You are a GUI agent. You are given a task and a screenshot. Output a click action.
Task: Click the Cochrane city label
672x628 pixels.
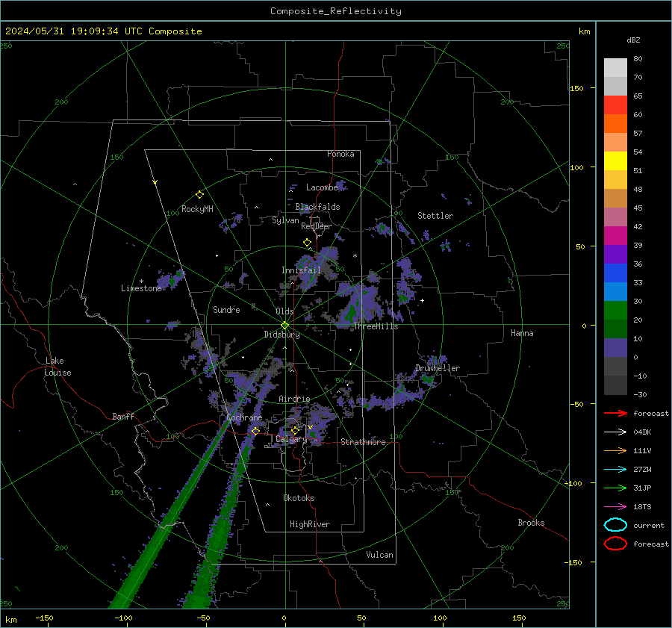(x=244, y=417)
